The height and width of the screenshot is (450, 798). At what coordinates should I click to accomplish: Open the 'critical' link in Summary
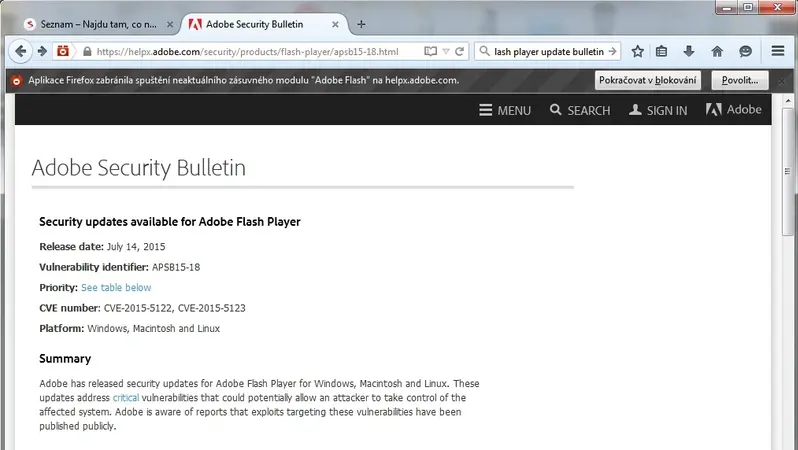pyautogui.click(x=126, y=398)
